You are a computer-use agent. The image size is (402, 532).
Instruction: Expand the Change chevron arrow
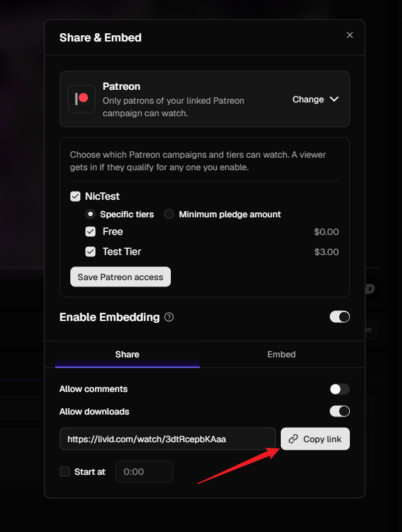coord(334,99)
